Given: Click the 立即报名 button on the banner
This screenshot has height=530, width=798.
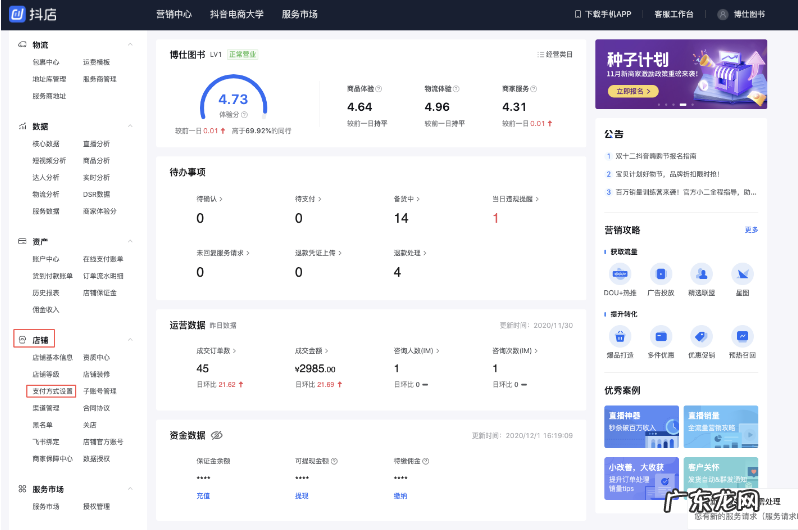Looking at the screenshot, I should (633, 91).
